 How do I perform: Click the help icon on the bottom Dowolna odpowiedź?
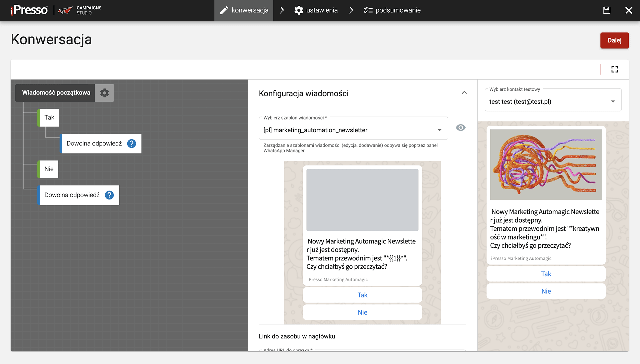point(109,195)
